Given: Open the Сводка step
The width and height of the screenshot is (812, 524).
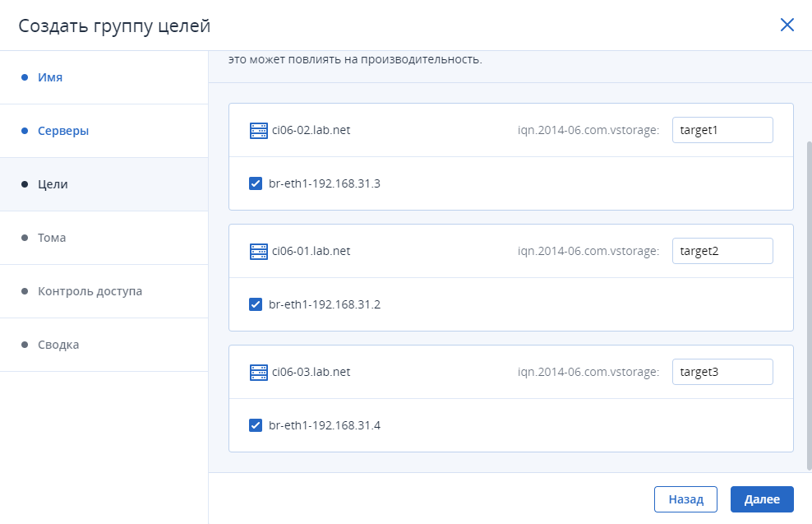Looking at the screenshot, I should [x=104, y=345].
